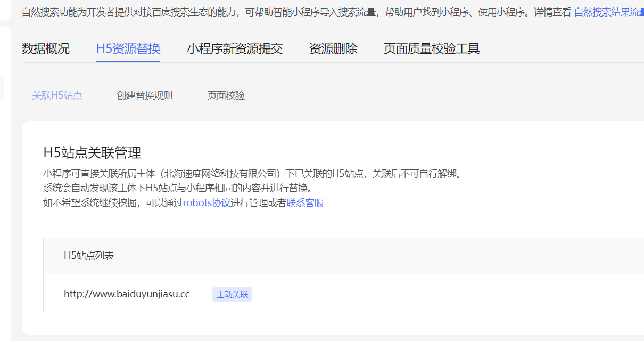This screenshot has width=644, height=341.
Task: Click the robots协议 link
Action: [x=207, y=203]
